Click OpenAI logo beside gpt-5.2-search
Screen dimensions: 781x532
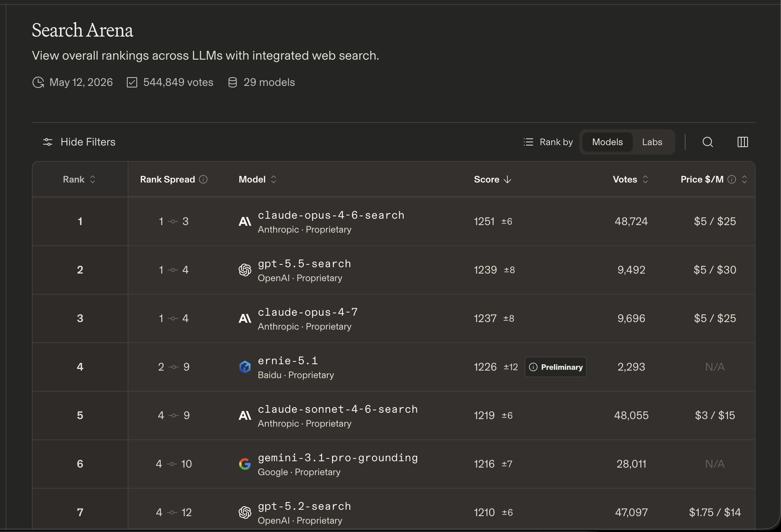click(x=245, y=513)
